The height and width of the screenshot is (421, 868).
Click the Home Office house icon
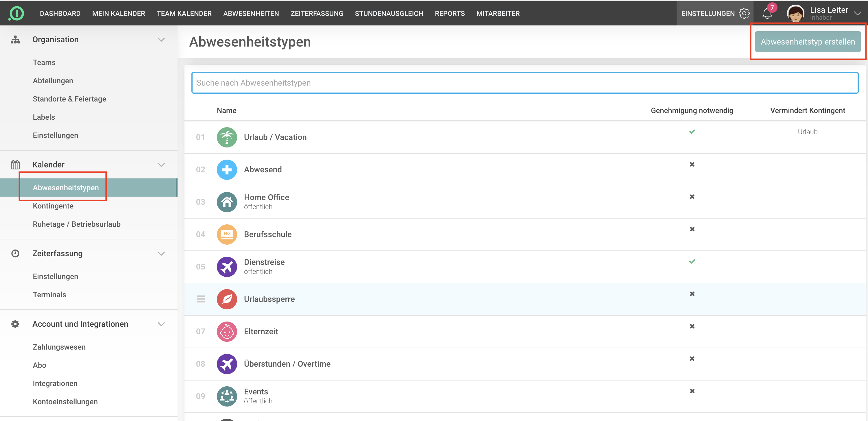[x=227, y=202]
